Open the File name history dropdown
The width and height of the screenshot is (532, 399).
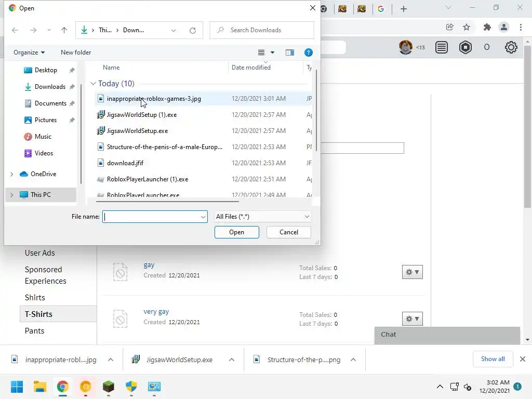203,217
